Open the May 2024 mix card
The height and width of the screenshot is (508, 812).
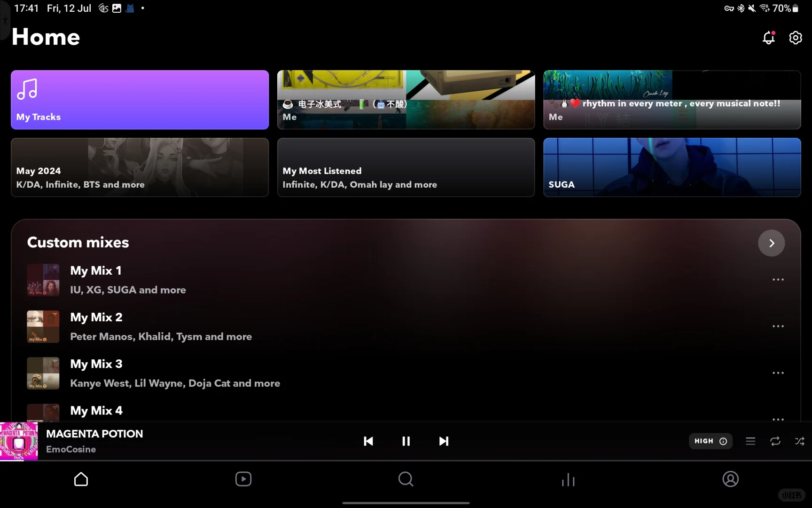(140, 167)
